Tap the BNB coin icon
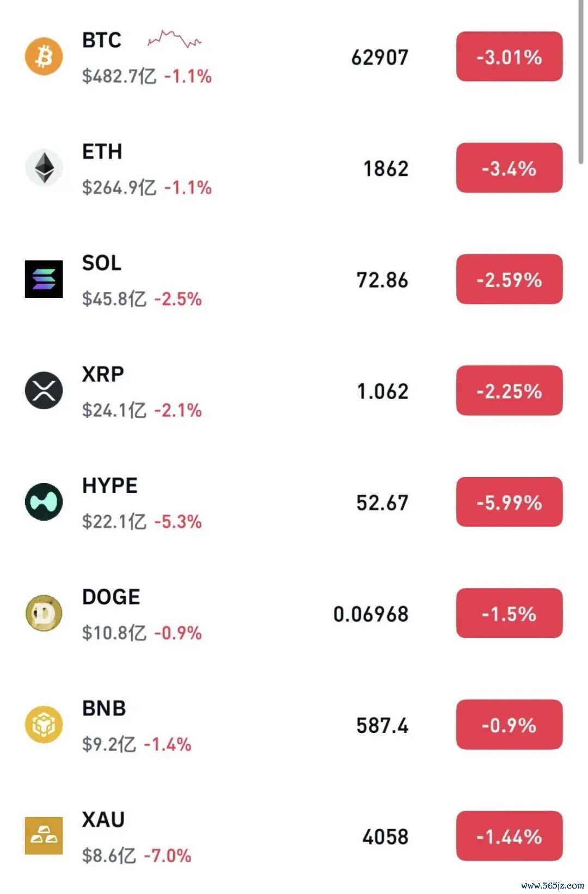 click(x=44, y=724)
